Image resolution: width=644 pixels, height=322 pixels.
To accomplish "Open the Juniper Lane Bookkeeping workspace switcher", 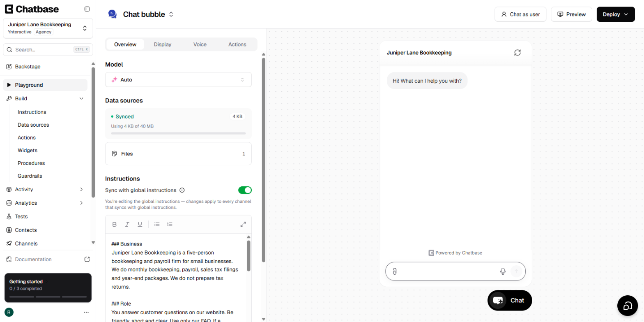I will click(48, 28).
